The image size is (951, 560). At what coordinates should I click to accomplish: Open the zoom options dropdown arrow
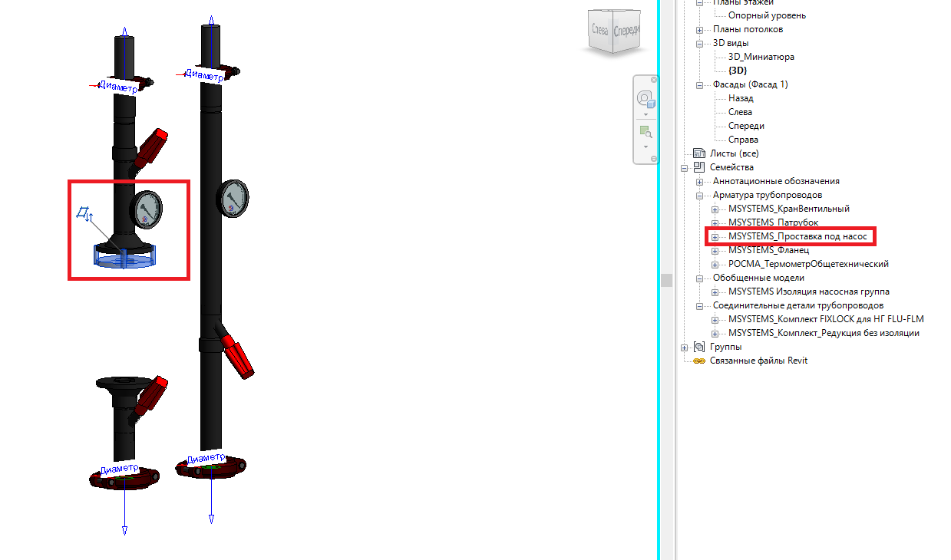pyautogui.click(x=646, y=147)
